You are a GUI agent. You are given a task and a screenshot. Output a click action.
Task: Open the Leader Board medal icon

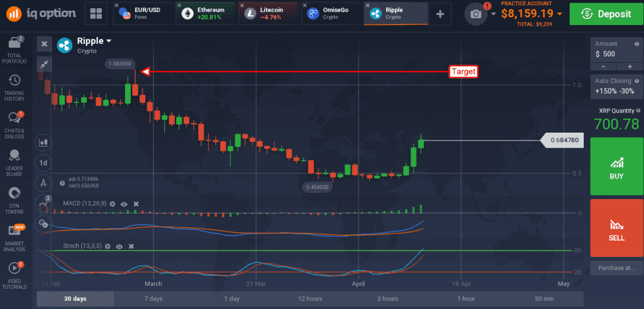coord(15,155)
